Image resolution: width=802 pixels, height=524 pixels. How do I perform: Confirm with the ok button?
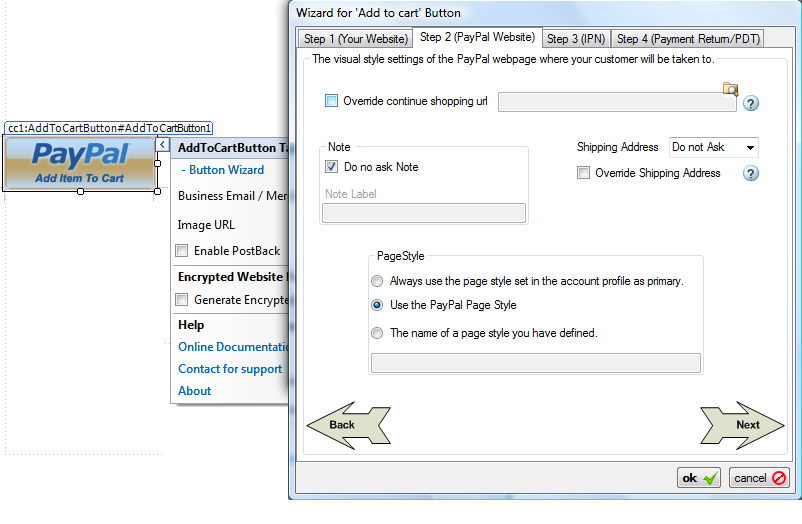[699, 478]
